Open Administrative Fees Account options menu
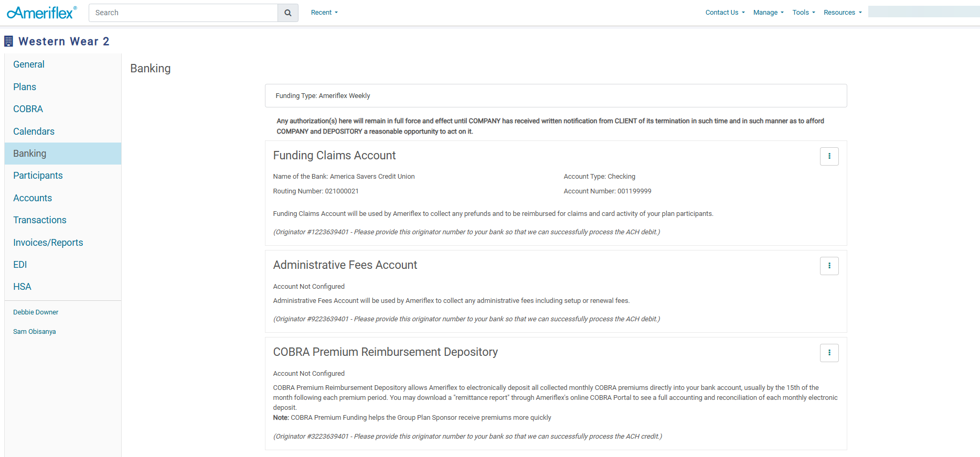The image size is (980, 457). (x=829, y=266)
